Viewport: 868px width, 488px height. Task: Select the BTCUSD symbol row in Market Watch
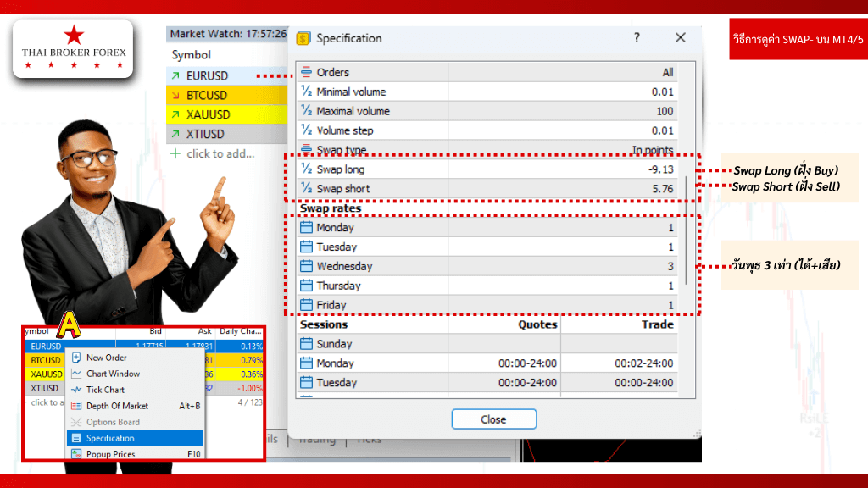pos(227,95)
